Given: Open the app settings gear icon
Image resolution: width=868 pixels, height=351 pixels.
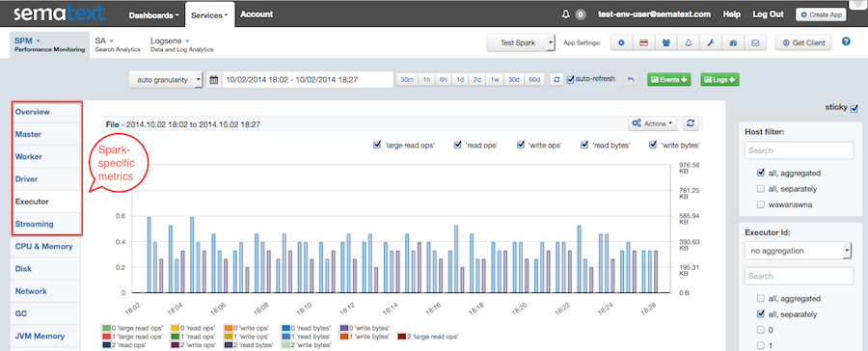Looking at the screenshot, I should 621,43.
